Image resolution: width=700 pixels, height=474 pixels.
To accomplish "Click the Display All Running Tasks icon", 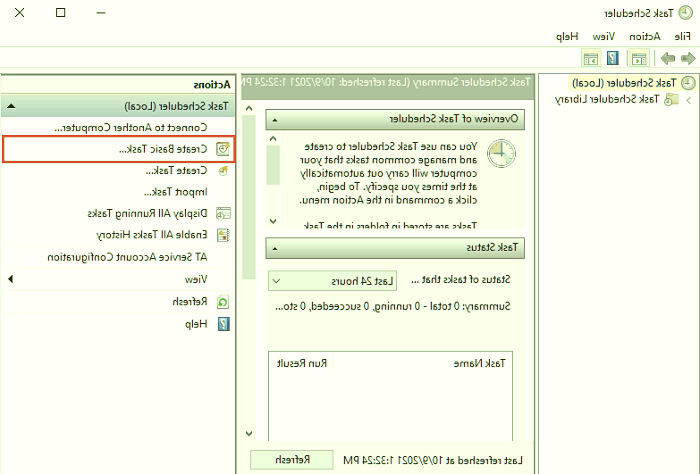I will click(x=223, y=213).
